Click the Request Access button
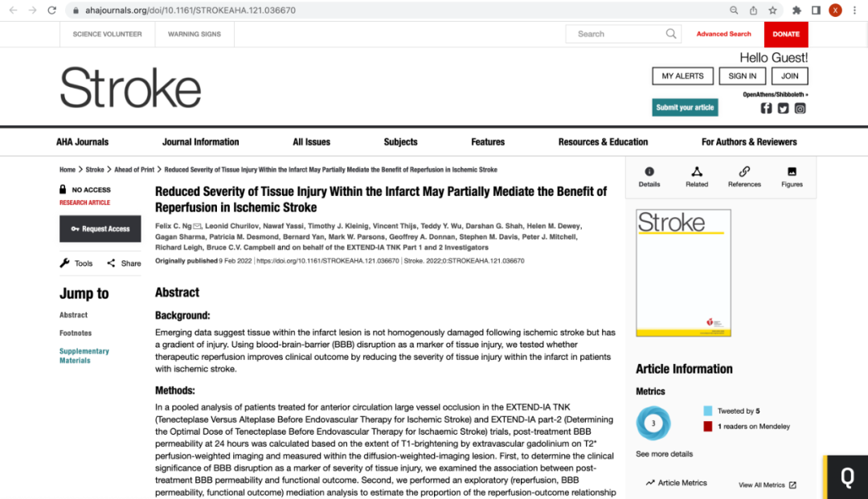The width and height of the screenshot is (868, 499). [x=100, y=228]
